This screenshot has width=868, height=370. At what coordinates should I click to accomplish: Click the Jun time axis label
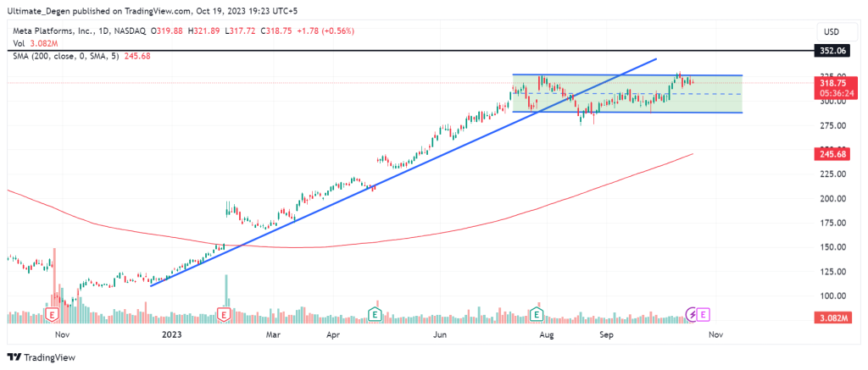point(440,334)
